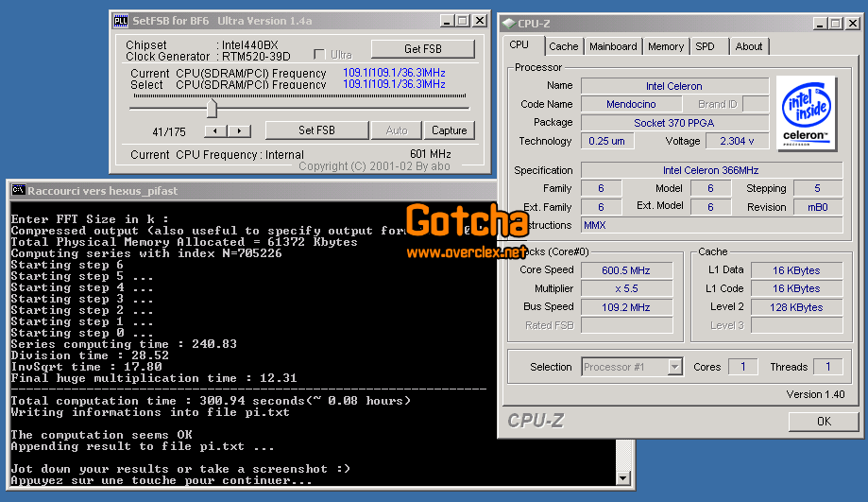The width and height of the screenshot is (868, 502).
Task: Click the Revision value mB0
Action: pos(818,207)
